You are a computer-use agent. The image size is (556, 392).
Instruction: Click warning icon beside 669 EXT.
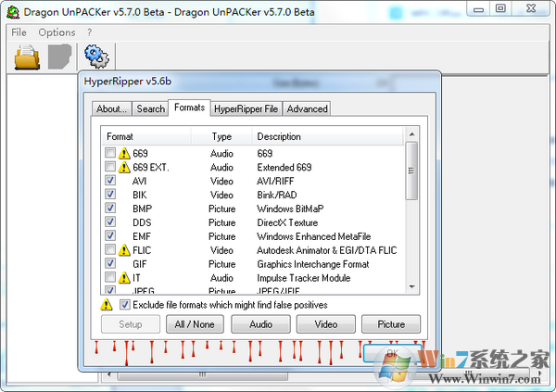pyautogui.click(x=124, y=167)
